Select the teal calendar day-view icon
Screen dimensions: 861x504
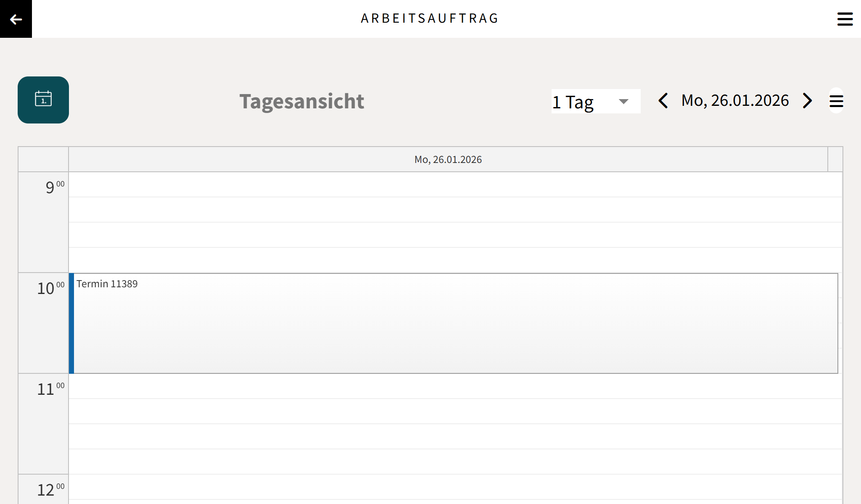click(x=44, y=100)
